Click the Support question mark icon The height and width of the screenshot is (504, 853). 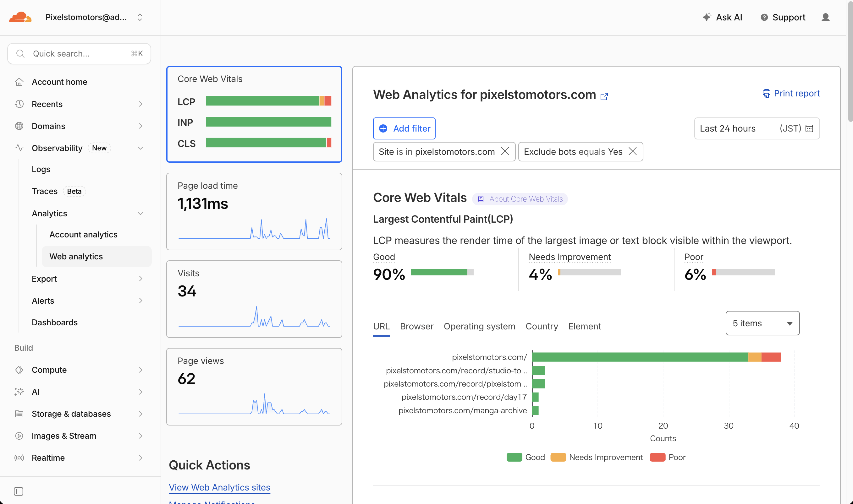click(x=764, y=17)
